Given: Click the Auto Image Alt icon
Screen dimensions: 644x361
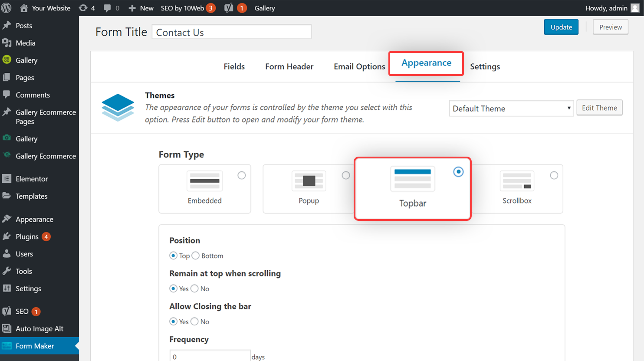Looking at the screenshot, I should point(7,328).
